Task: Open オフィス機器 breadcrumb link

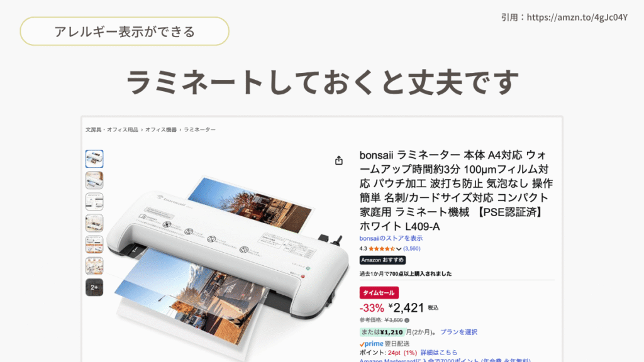Action: [160, 129]
